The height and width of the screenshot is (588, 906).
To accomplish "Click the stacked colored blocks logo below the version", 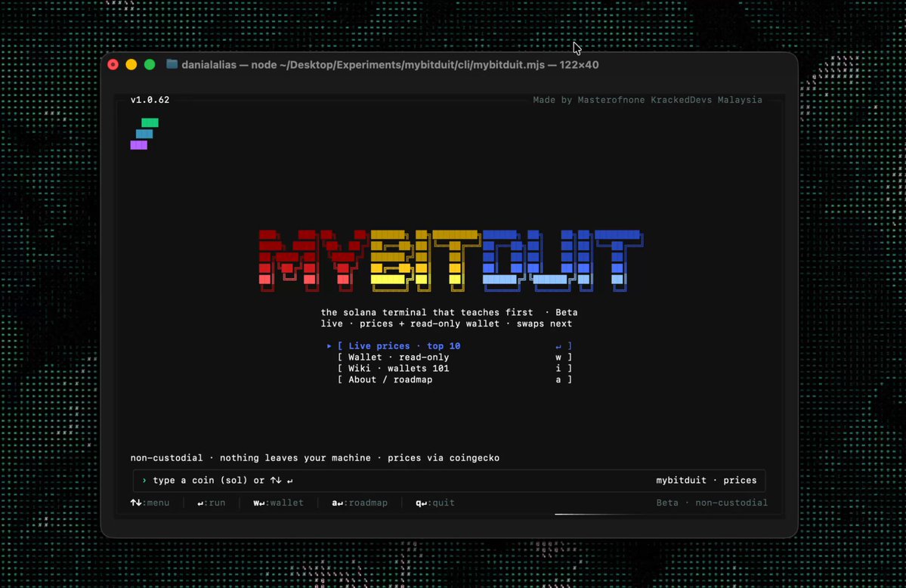I will coord(144,134).
